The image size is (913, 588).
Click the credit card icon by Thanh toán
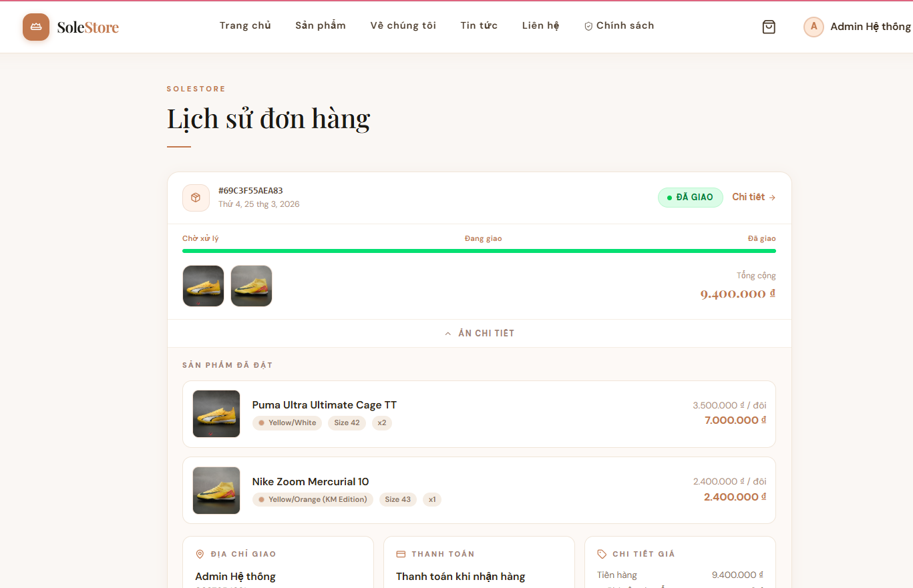pos(401,554)
